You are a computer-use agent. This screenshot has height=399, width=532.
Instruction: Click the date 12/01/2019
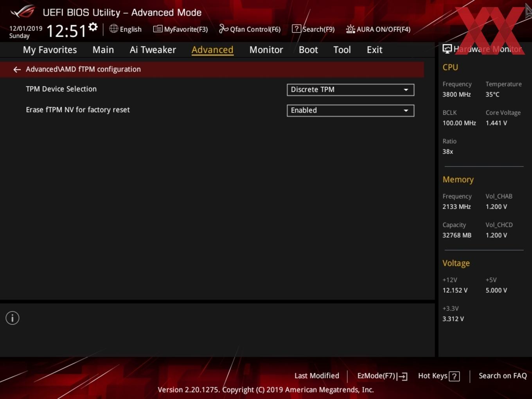point(26,29)
